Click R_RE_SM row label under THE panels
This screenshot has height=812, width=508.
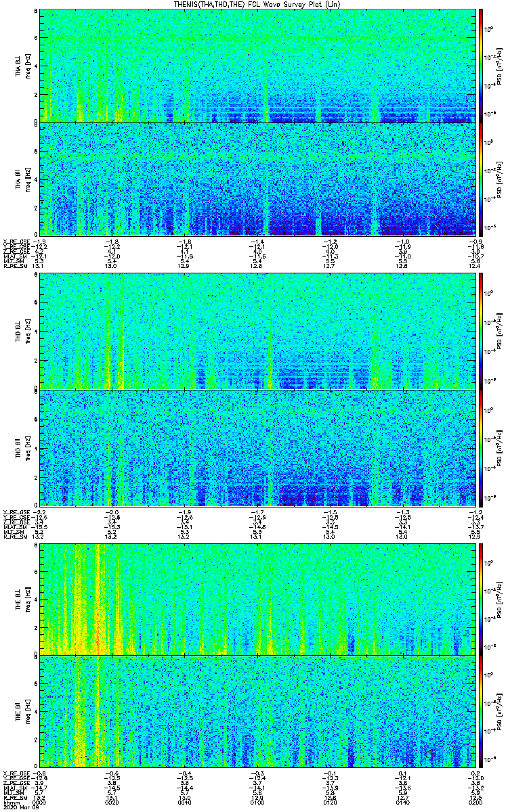[x=15, y=798]
